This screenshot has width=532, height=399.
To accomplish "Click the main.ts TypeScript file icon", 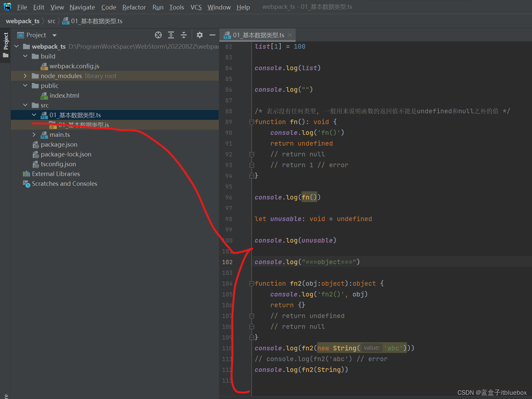I will (x=44, y=135).
